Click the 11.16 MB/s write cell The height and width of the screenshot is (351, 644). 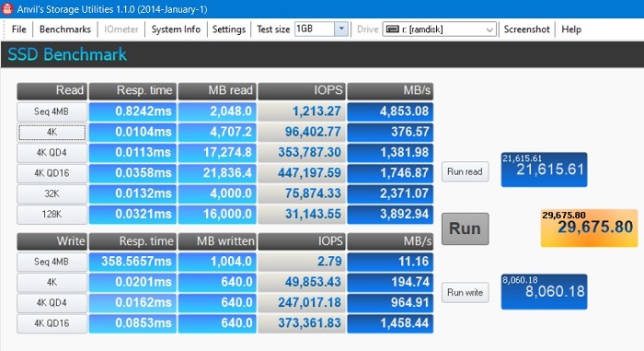390,262
